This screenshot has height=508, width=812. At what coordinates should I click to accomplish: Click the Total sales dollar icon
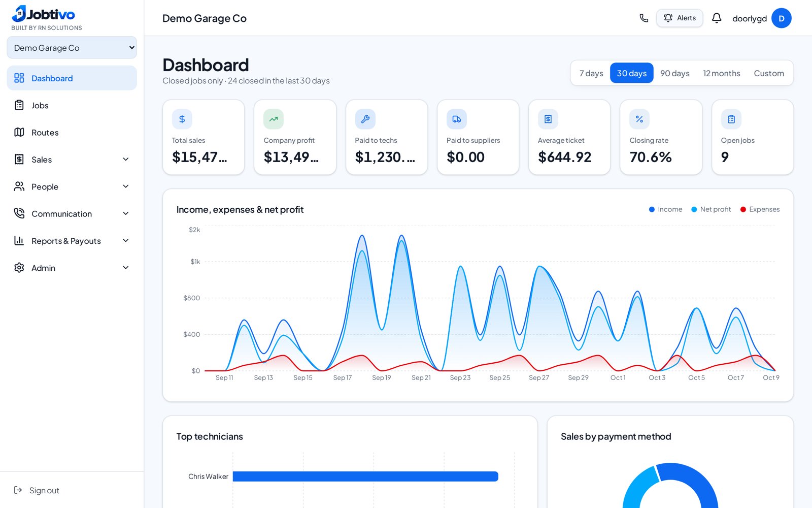click(x=182, y=119)
